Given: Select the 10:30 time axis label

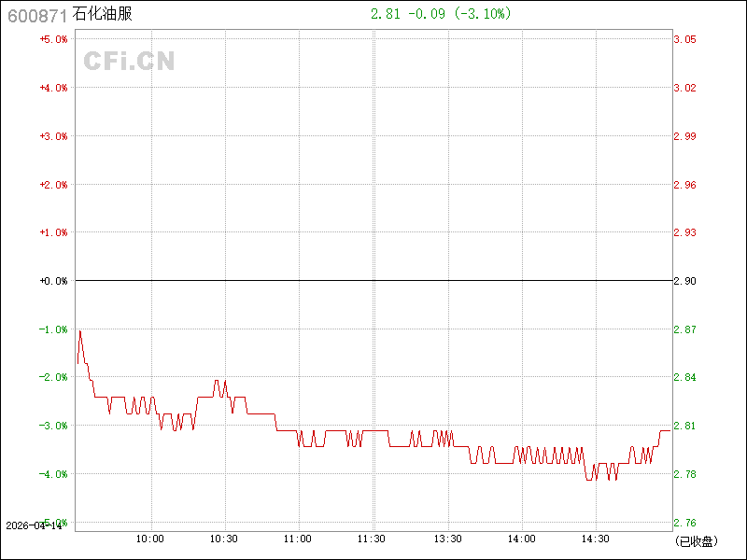Looking at the screenshot, I should point(224,539).
